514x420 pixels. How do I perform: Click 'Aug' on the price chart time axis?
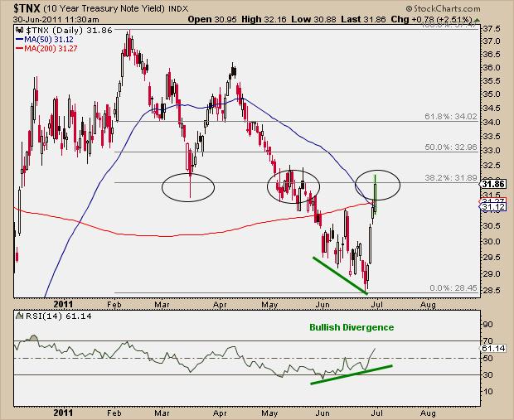coord(428,304)
